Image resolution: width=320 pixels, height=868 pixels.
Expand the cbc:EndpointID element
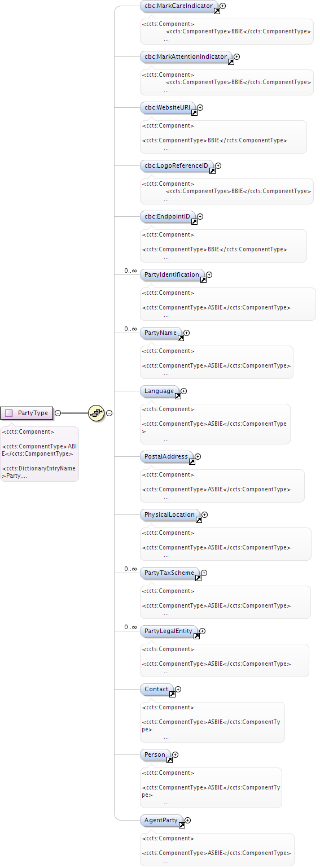pos(200,216)
